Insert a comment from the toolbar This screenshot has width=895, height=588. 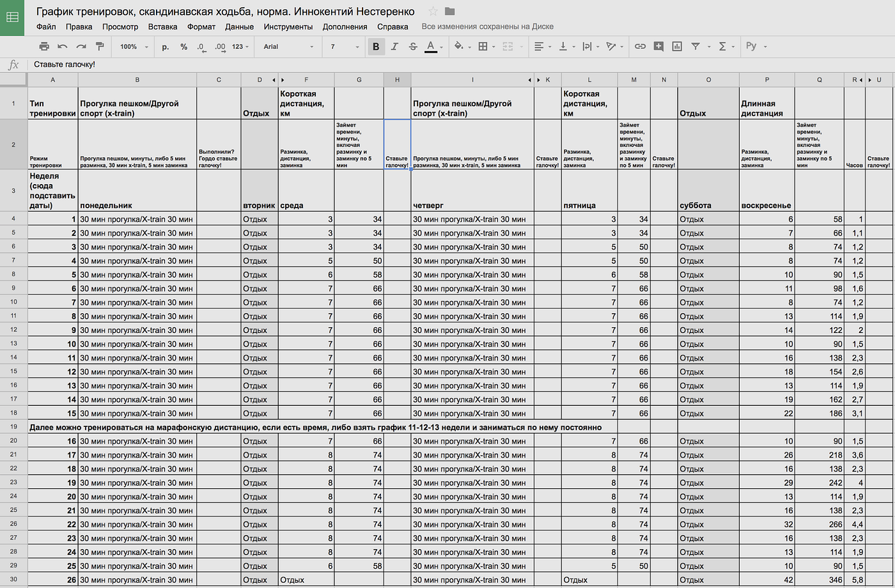pyautogui.click(x=658, y=47)
